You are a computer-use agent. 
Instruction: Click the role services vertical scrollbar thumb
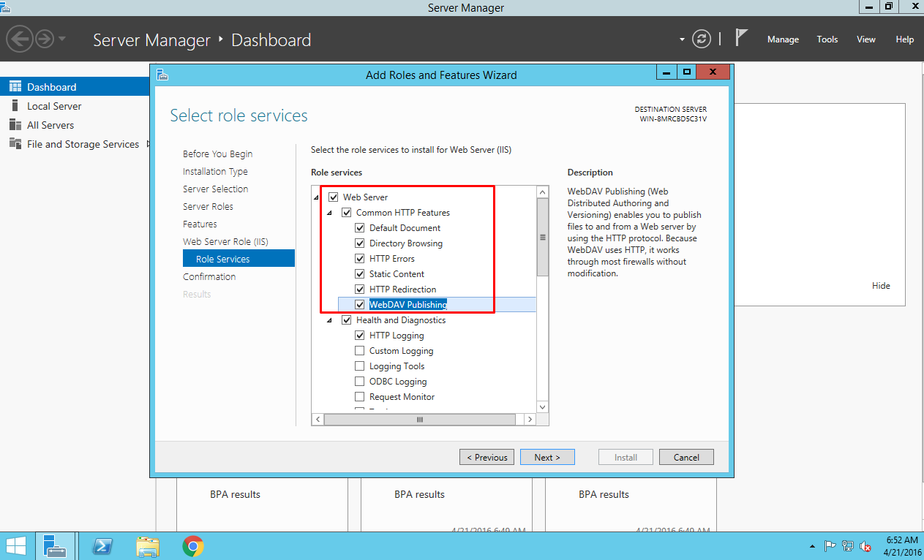coord(543,237)
